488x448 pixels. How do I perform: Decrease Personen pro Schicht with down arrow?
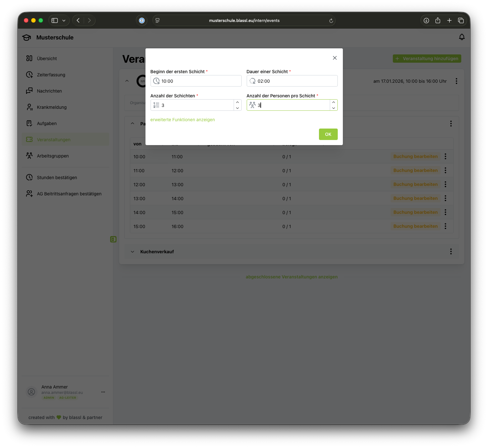click(334, 108)
